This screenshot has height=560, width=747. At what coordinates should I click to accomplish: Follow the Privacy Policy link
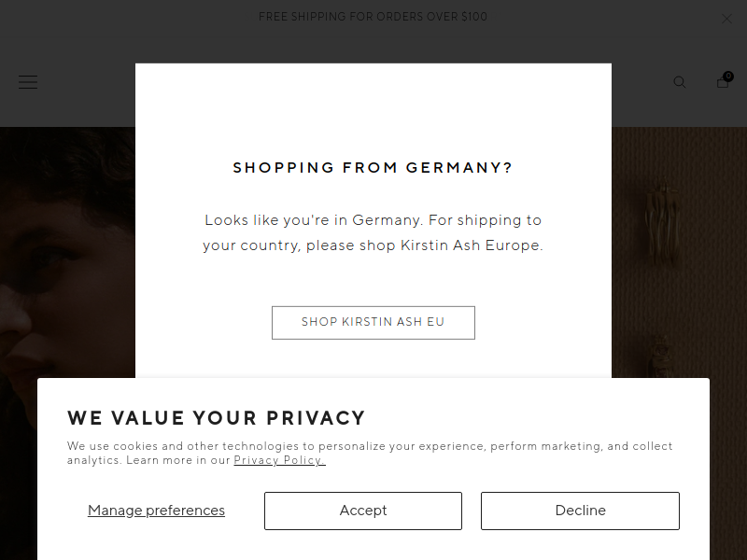coord(279,460)
